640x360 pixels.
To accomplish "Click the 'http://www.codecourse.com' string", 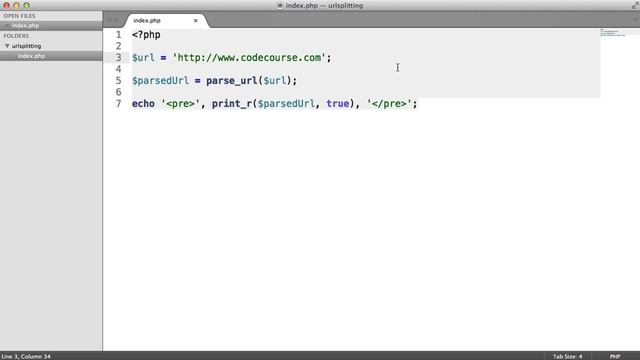I will [x=249, y=58].
